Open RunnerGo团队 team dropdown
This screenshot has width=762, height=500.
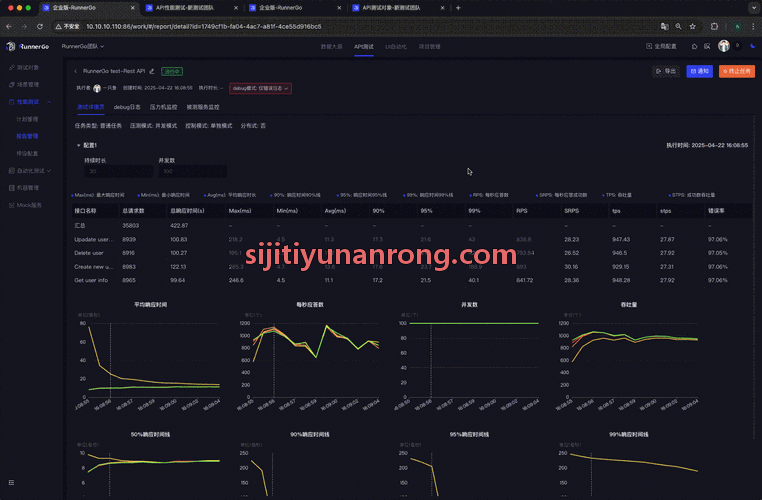[83, 47]
